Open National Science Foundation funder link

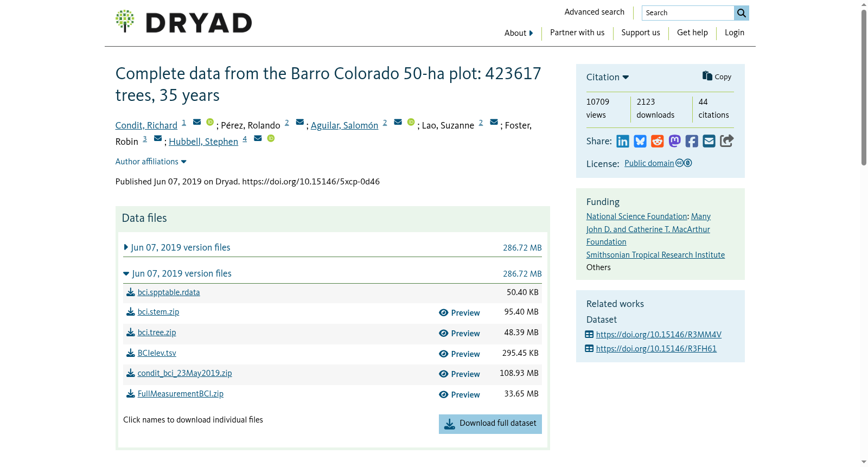point(637,216)
